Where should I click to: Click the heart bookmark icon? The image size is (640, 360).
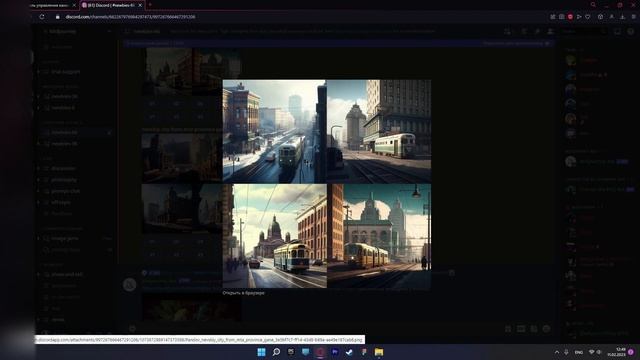point(588,17)
